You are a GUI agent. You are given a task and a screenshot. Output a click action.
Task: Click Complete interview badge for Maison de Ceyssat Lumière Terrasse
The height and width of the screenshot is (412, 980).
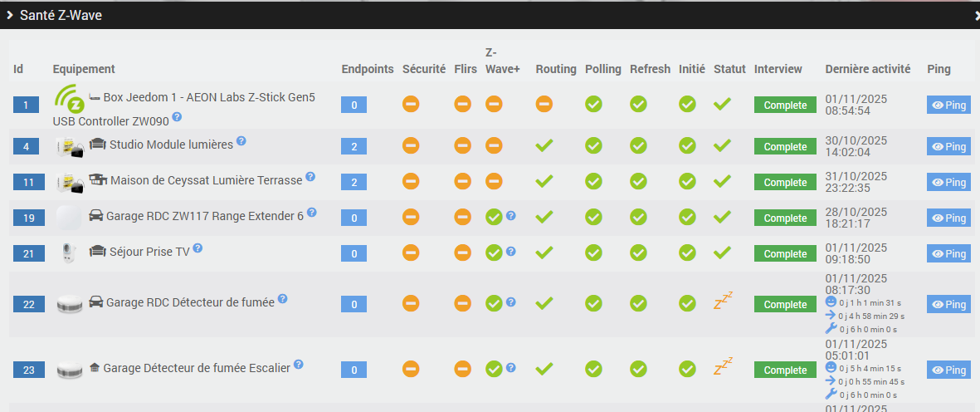[x=785, y=183]
